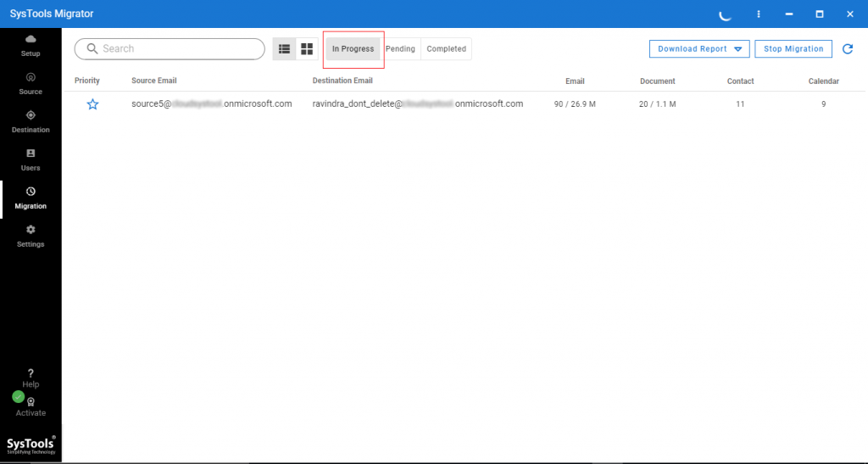Expand the Download Report dropdown
The width and height of the screenshot is (868, 464).
(x=699, y=48)
